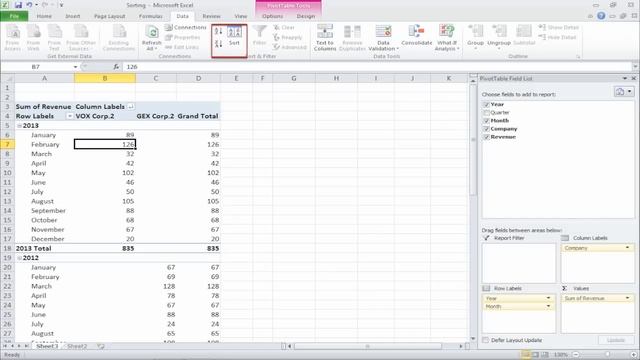Switch to the Page Layout tab
The image size is (640, 360).
[109, 16]
